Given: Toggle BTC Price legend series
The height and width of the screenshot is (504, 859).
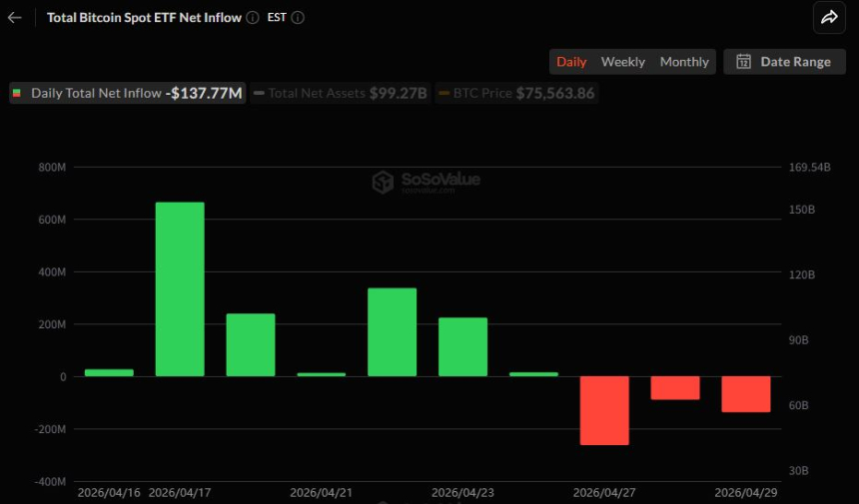Looking at the screenshot, I should pyautogui.click(x=516, y=93).
